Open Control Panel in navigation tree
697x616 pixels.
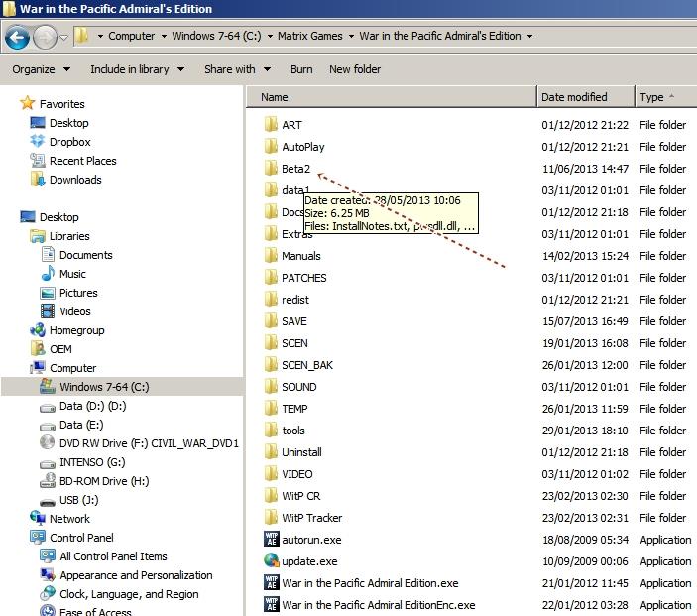point(72,538)
